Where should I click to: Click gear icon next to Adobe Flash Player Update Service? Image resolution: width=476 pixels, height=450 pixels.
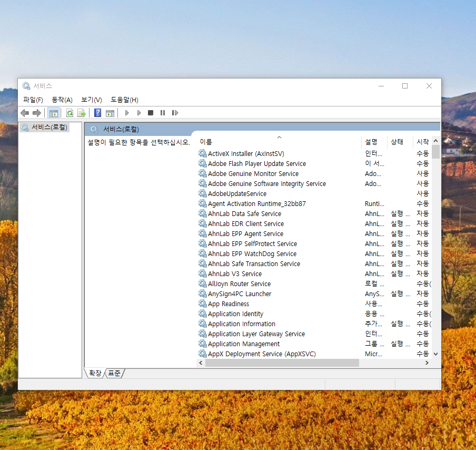[x=203, y=163]
